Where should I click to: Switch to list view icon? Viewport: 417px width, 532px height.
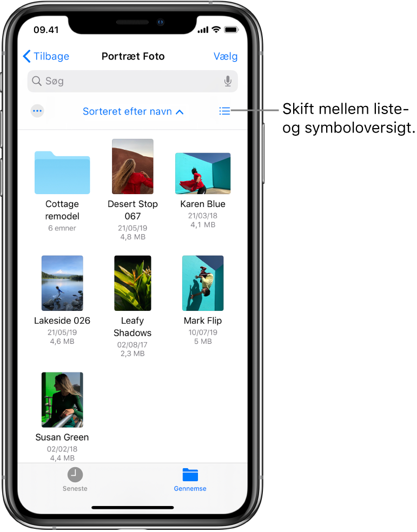[224, 111]
